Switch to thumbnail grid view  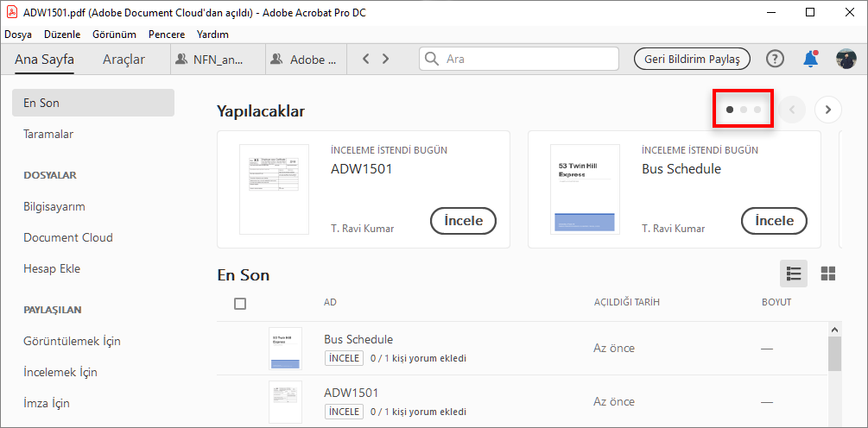click(828, 274)
